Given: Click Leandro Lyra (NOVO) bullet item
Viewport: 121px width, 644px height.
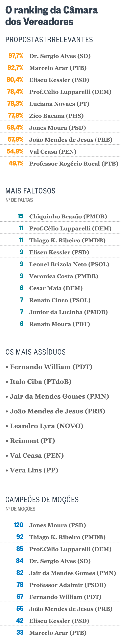Looking at the screenshot, I should click(x=46, y=426).
